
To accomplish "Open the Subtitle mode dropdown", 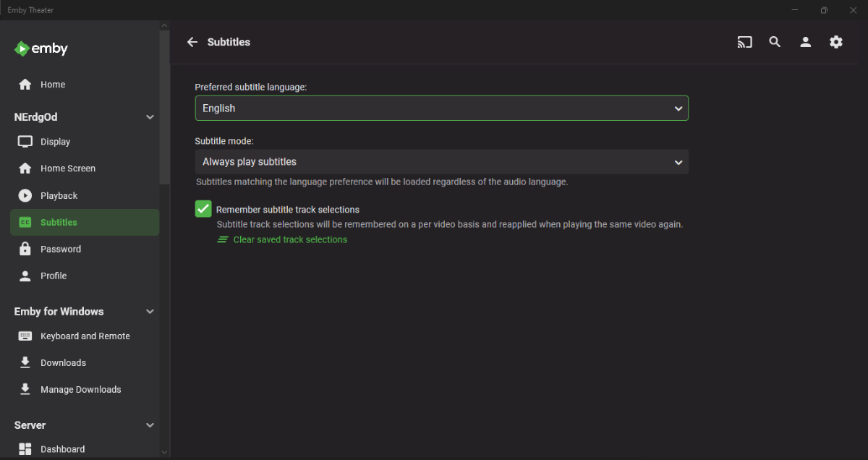I will point(441,162).
